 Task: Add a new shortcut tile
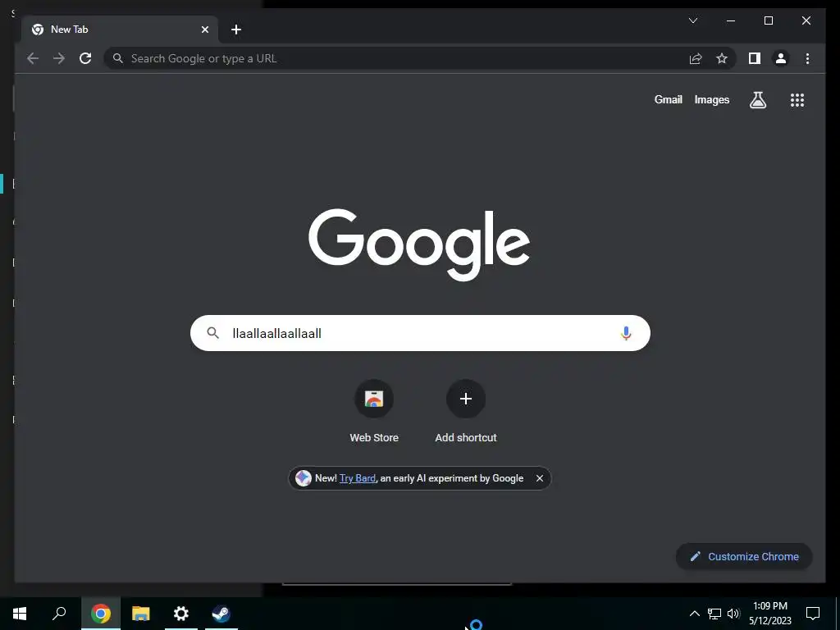click(x=466, y=412)
